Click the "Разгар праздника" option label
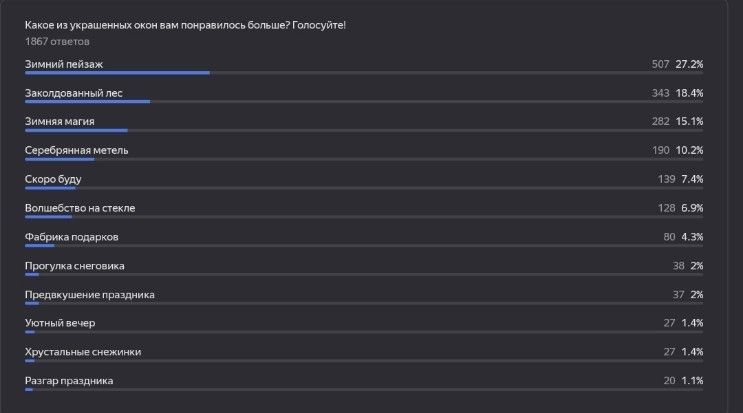This screenshot has width=743, height=413. 69,381
